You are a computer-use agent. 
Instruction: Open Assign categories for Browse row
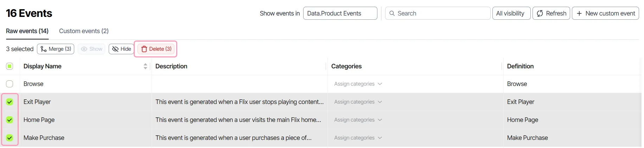click(358, 84)
